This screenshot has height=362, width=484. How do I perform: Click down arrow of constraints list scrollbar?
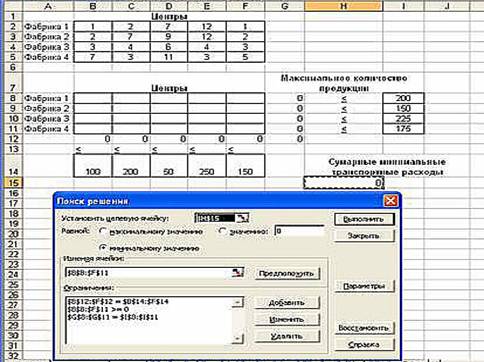(x=238, y=339)
